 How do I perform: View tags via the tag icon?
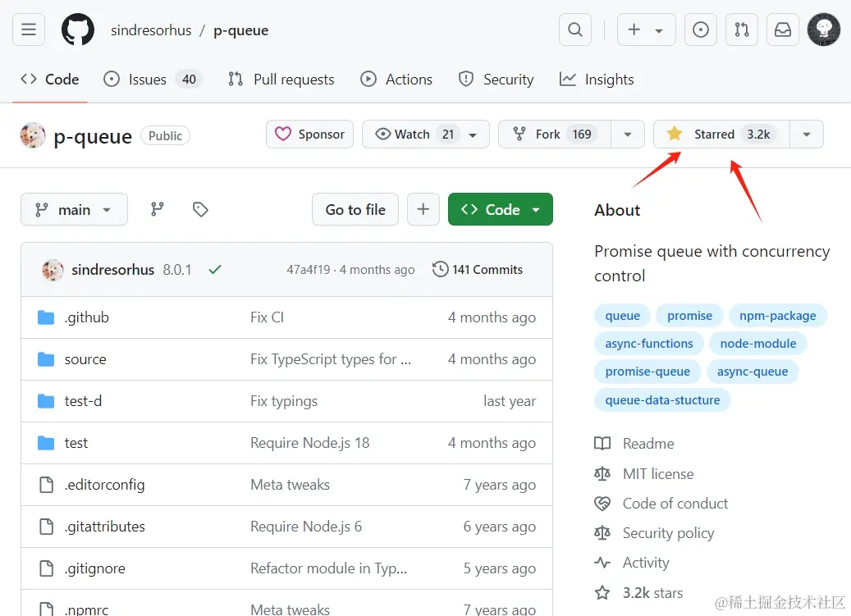pyautogui.click(x=200, y=209)
